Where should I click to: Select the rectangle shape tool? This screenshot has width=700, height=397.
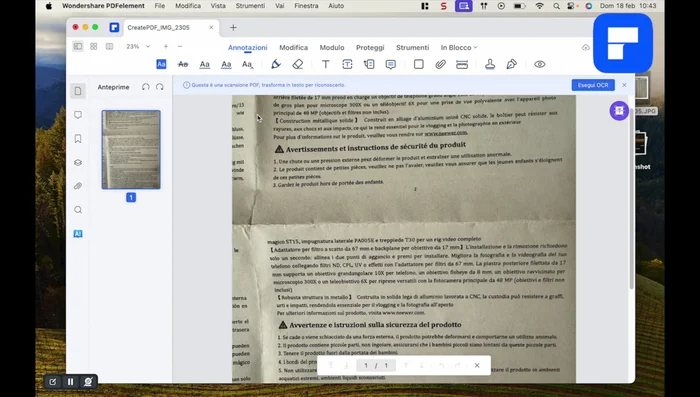coord(419,64)
